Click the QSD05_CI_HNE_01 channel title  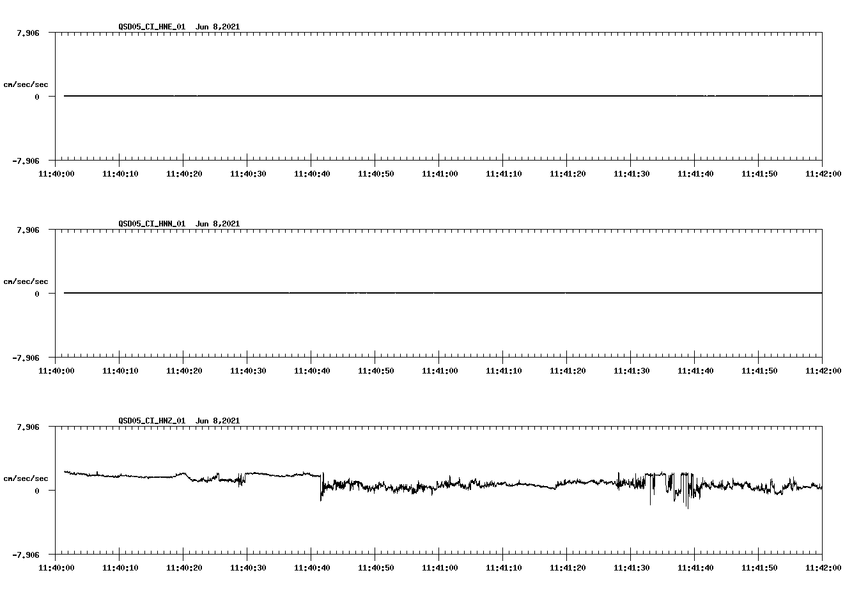(x=152, y=27)
